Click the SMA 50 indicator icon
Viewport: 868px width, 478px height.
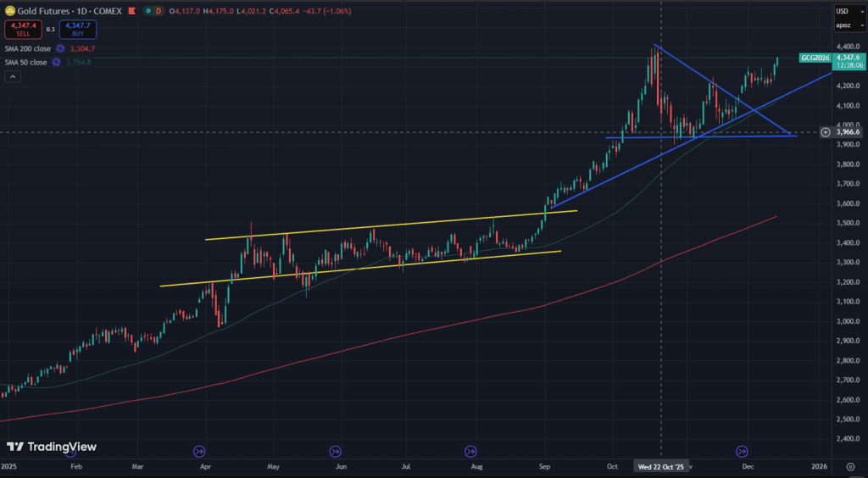[x=56, y=62]
